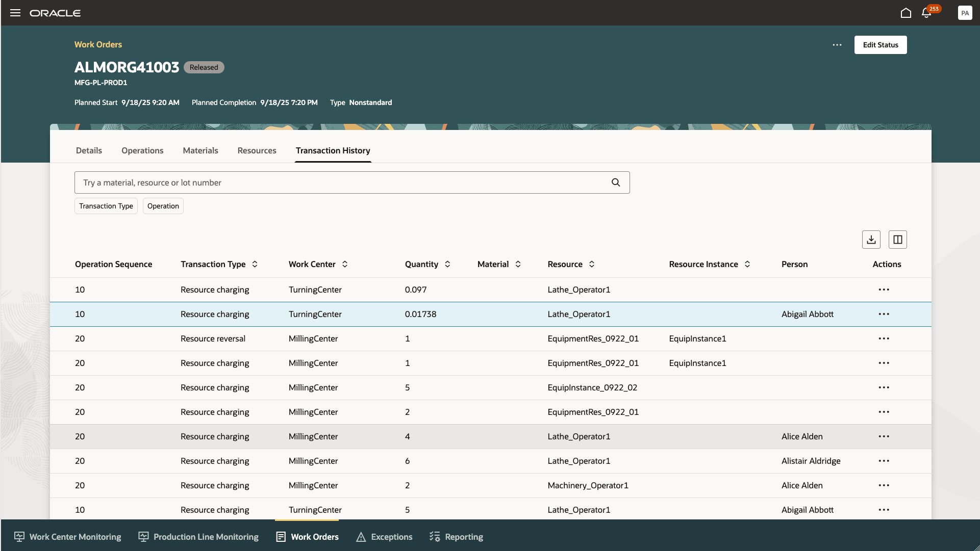Toggle sort on the Transaction Type column

(x=254, y=264)
